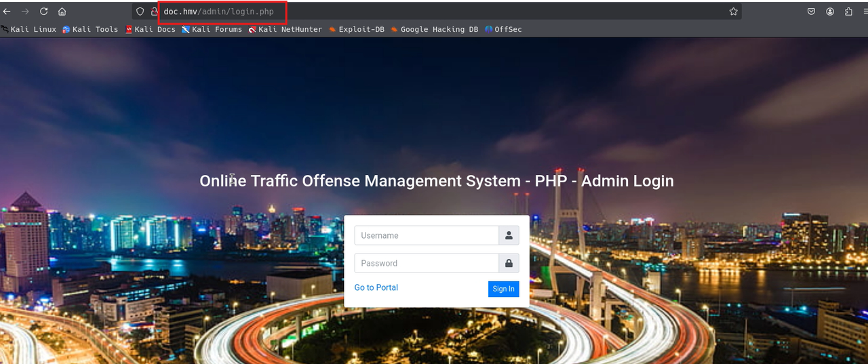868x364 pixels.
Task: Open the Pocket save icon
Action: [x=811, y=12]
